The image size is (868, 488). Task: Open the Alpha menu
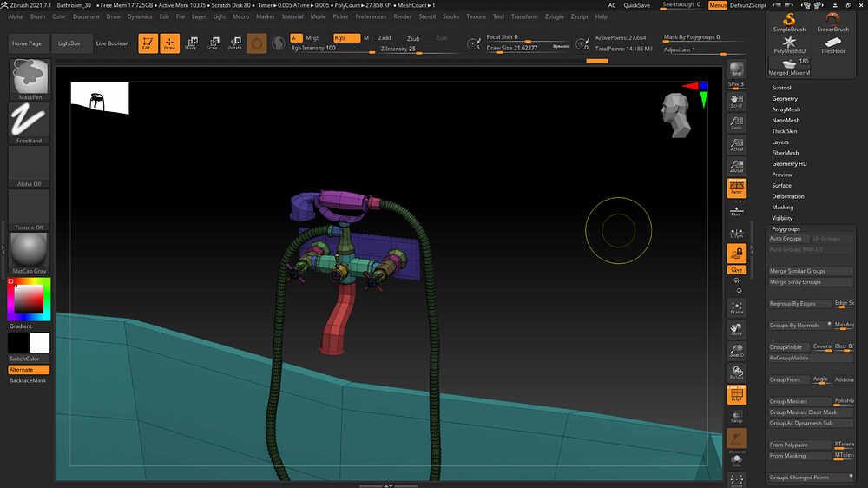[16, 16]
